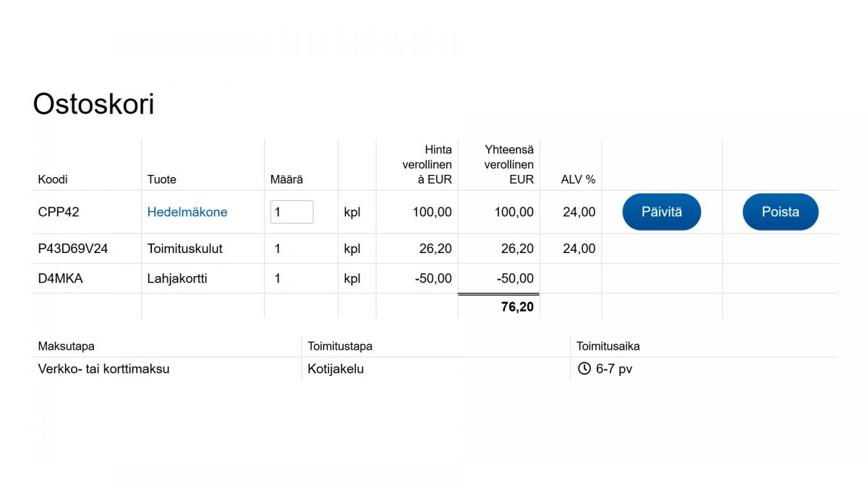
Task: Click the total sum 76,20
Action: pyautogui.click(x=517, y=307)
